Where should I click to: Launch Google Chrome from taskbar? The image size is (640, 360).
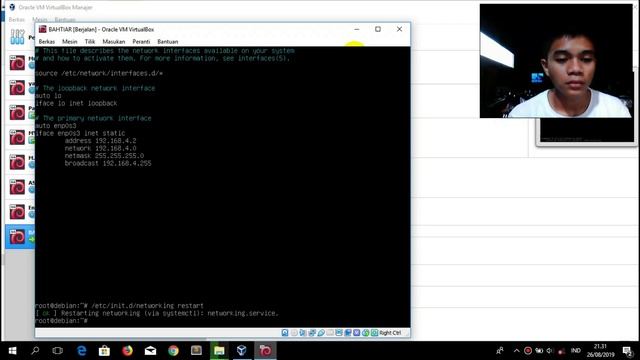[173, 351]
